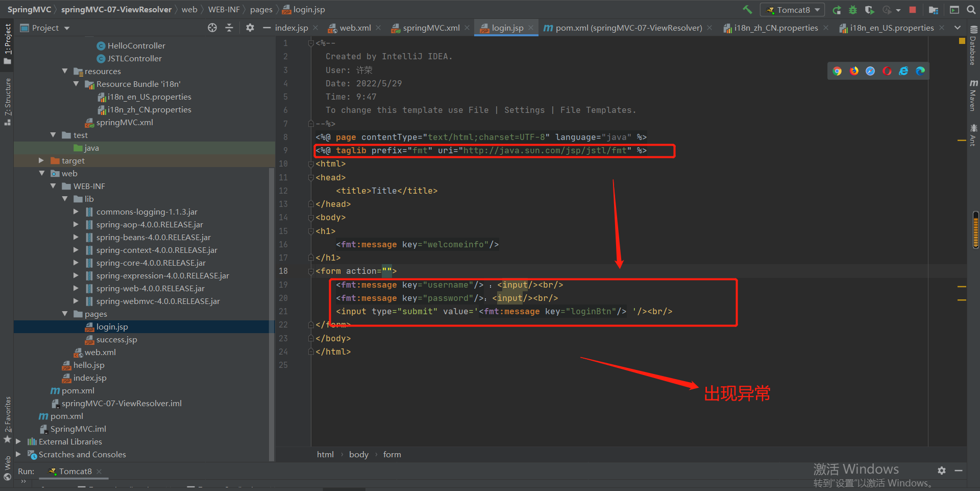Collapse the Resource Bundle 'i18n' node

pos(76,84)
